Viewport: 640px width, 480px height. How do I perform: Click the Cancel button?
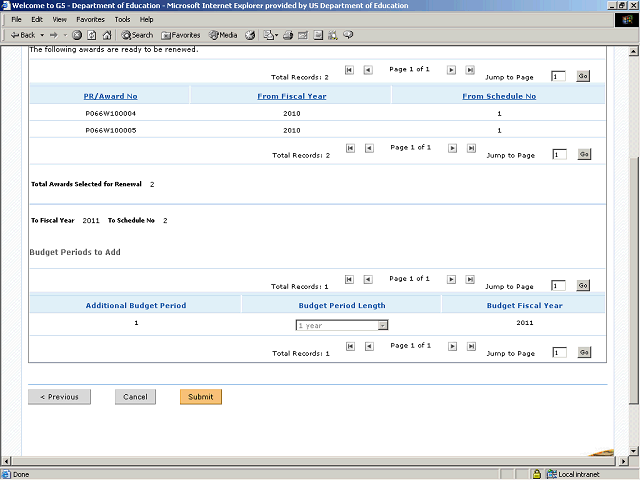[x=135, y=397]
